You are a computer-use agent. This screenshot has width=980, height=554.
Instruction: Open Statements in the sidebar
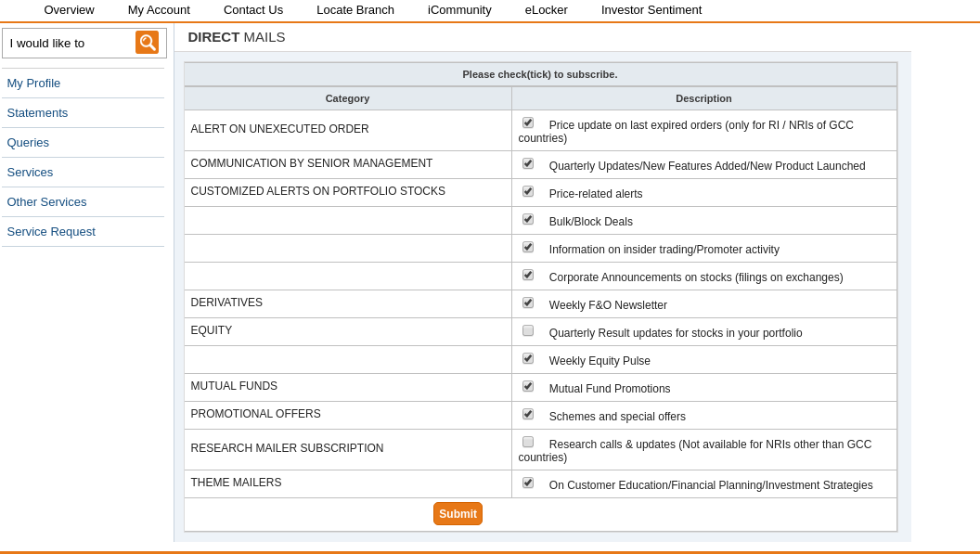(37, 113)
